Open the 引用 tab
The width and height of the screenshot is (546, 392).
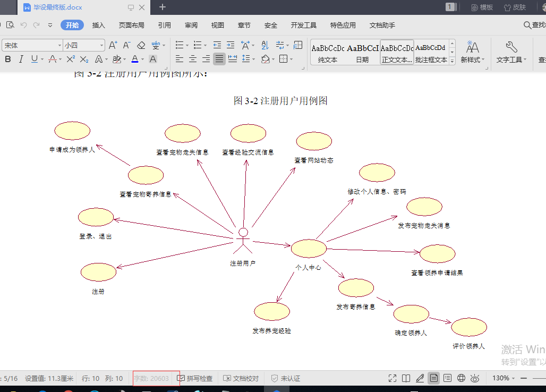point(164,25)
